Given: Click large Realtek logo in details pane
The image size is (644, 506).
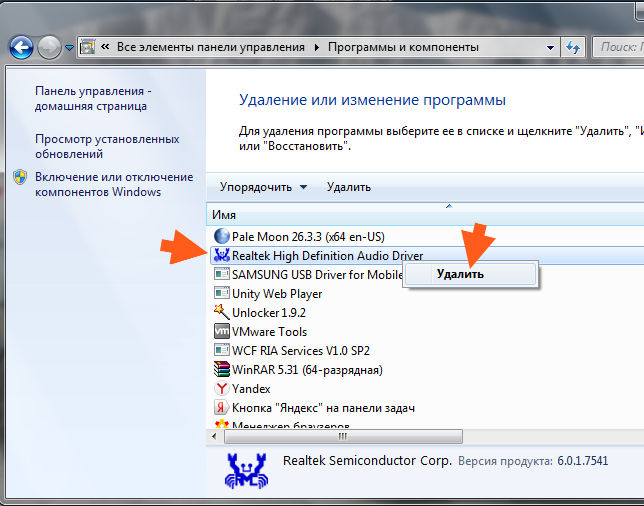Looking at the screenshot, I should click(246, 470).
